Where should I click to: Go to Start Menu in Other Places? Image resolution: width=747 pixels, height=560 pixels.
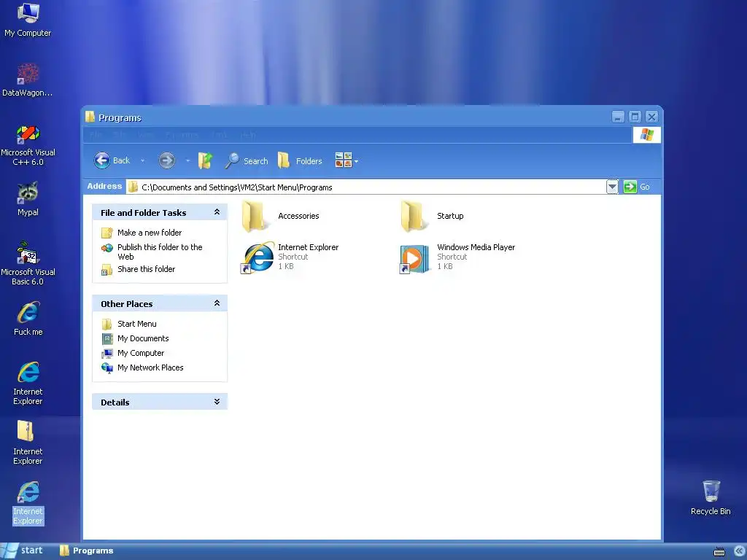tap(136, 324)
